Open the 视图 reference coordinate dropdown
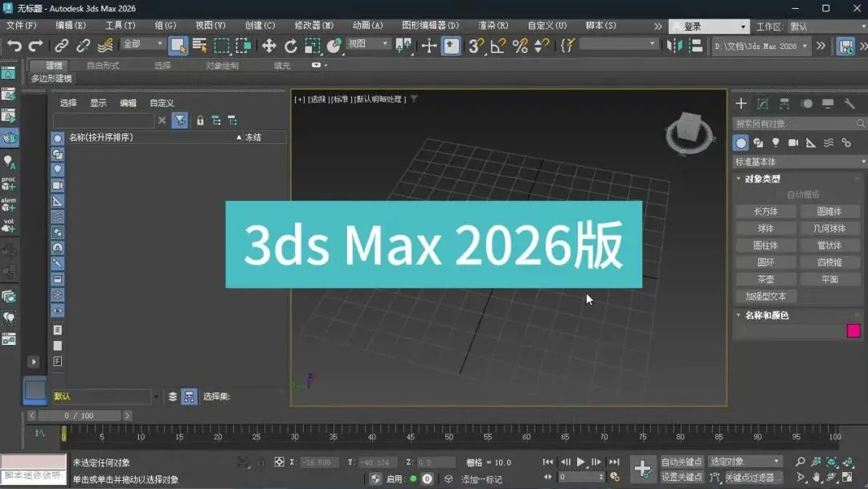The width and height of the screenshot is (868, 489). (x=368, y=43)
